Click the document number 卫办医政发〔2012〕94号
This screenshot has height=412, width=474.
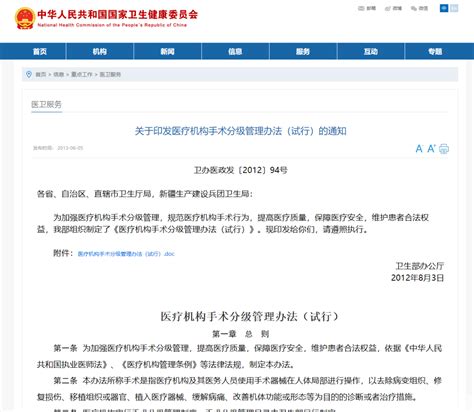coord(241,170)
